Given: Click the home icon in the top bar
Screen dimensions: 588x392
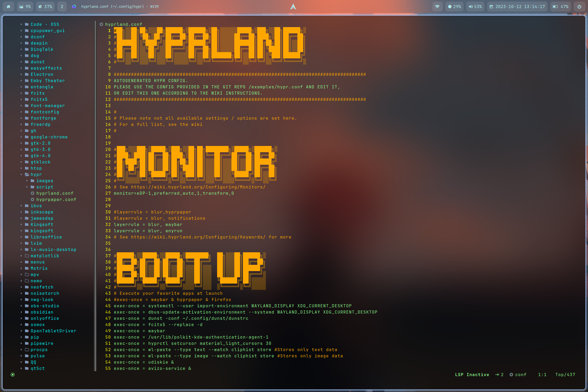Looking at the screenshot, I should [x=8, y=7].
